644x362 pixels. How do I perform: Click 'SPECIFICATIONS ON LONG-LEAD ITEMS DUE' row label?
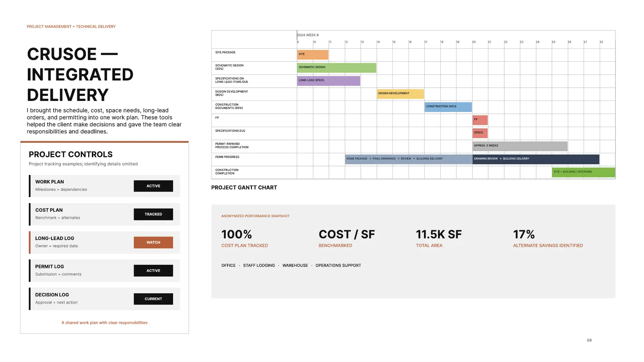tap(231, 80)
